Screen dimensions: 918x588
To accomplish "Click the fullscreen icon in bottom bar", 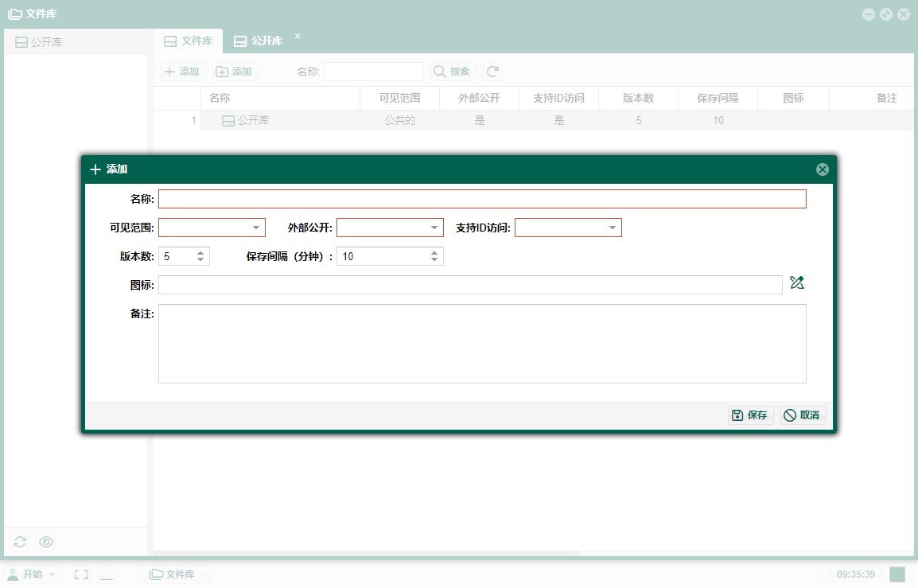I will click(80, 574).
